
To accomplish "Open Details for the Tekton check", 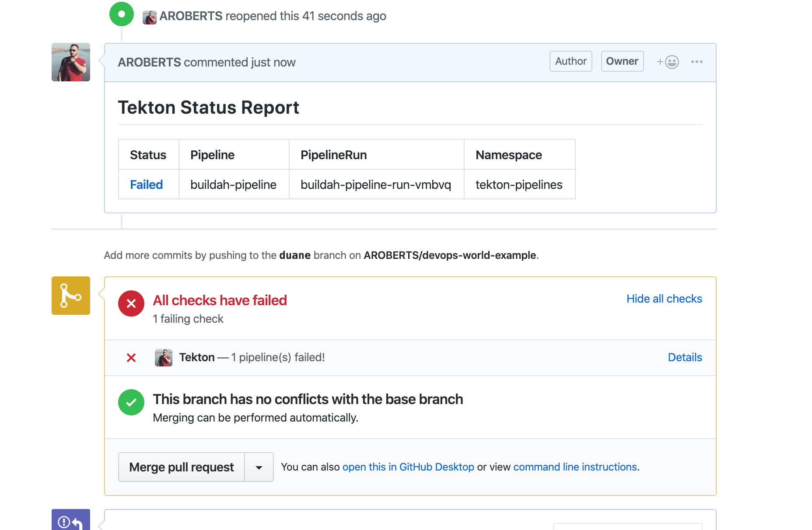I will [x=685, y=357].
